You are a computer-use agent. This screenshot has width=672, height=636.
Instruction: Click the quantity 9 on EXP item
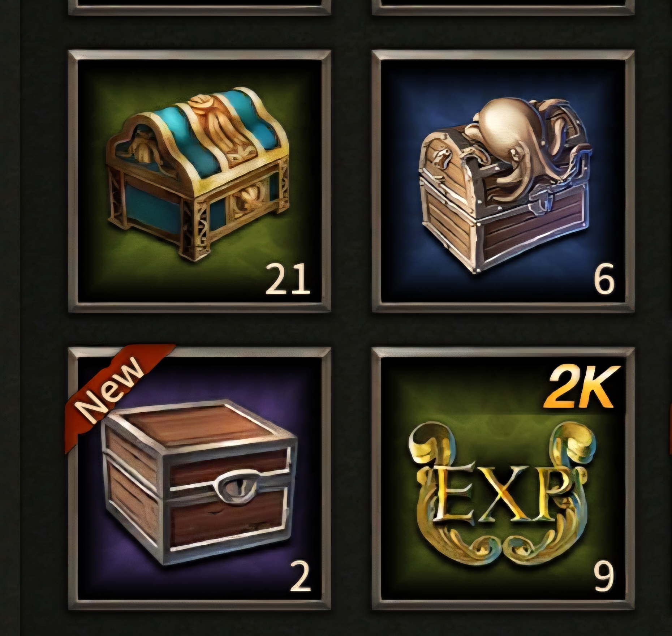(x=604, y=577)
